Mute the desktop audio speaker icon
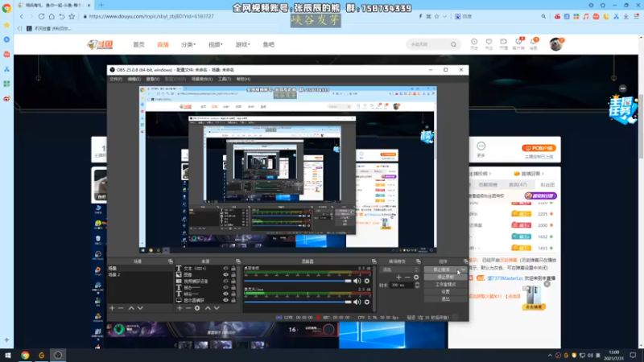This screenshot has width=644, height=362. [357, 281]
